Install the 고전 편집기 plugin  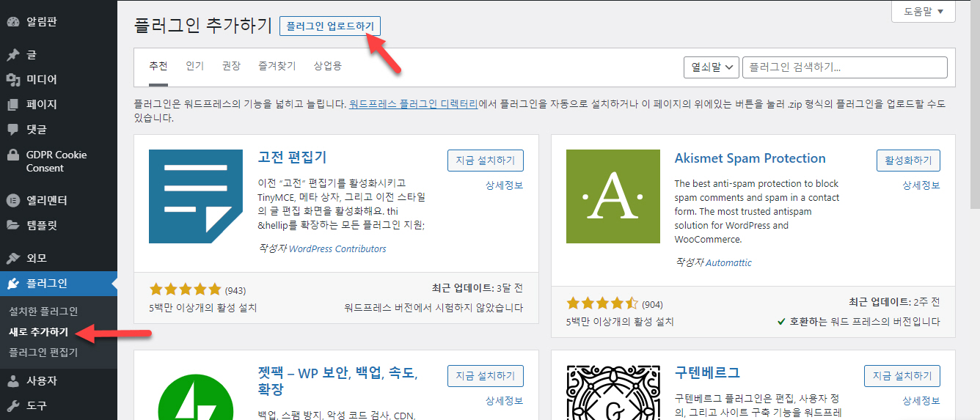coord(486,161)
